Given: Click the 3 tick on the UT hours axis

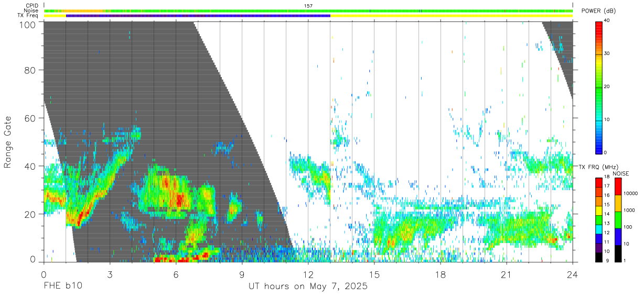Looking at the screenshot, I should [110, 274].
